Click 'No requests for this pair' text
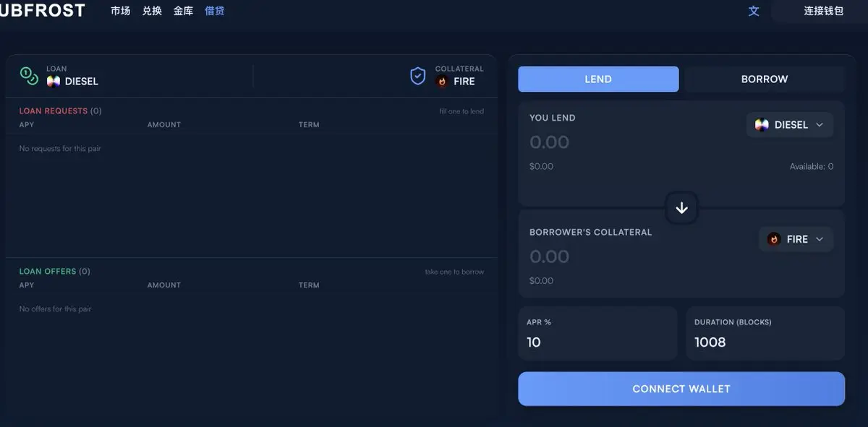The image size is (868, 427). pos(60,149)
